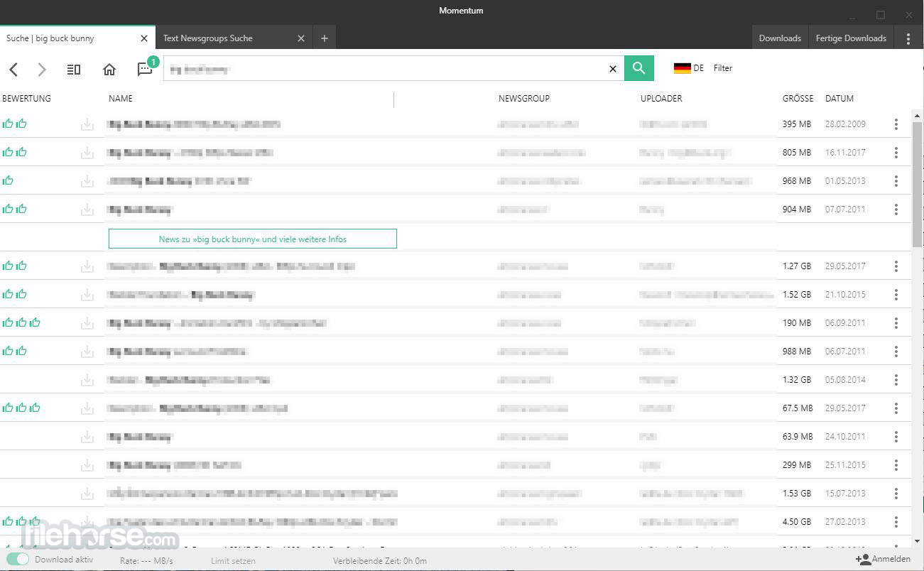Go back with the left arrow
Image resolution: width=924 pixels, height=571 pixels.
tap(13, 69)
